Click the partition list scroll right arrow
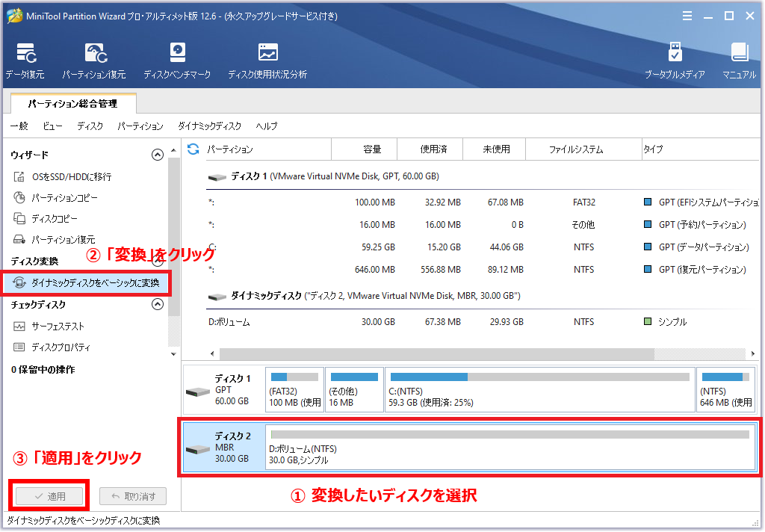Image resolution: width=765 pixels, height=532 pixels. [753, 353]
